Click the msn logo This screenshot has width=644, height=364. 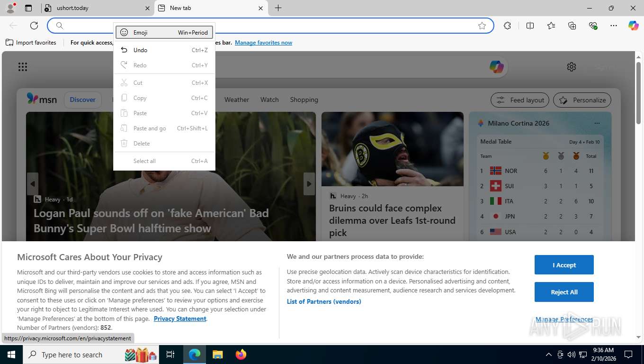click(x=42, y=99)
